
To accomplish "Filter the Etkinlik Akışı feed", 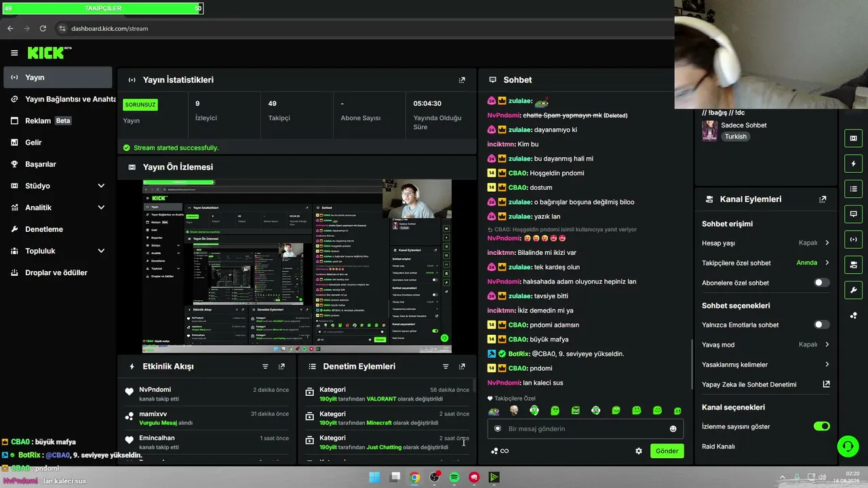I will click(265, 367).
